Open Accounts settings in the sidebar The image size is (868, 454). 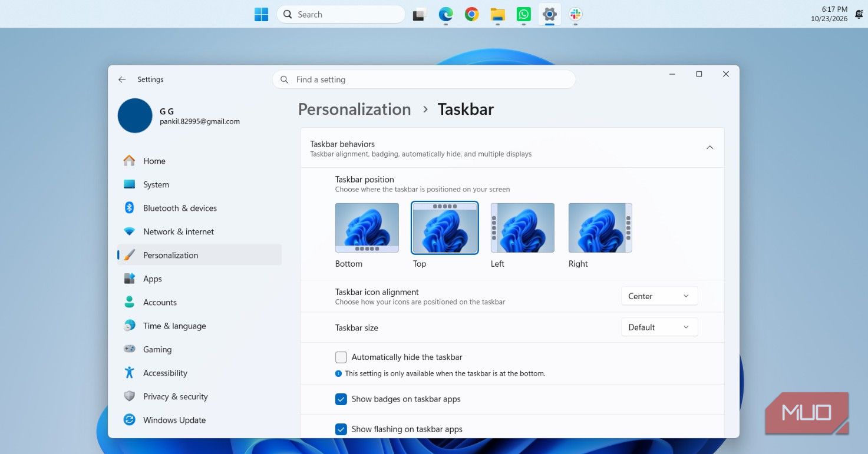click(199, 302)
